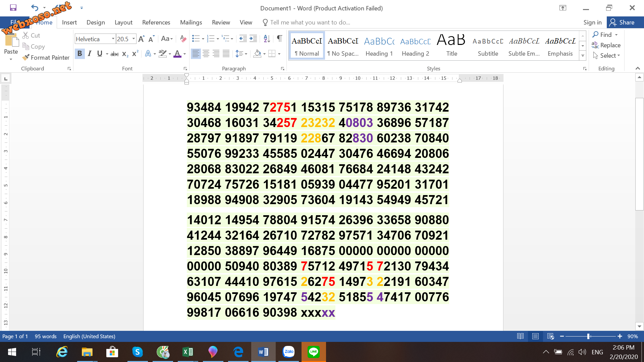The height and width of the screenshot is (362, 644).
Task: Click the zoom slider handle
Action: coord(588,336)
